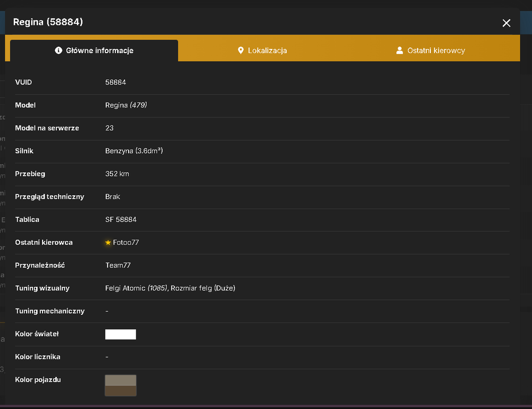Image resolution: width=532 pixels, height=409 pixels.
Task: Select the engine value Benzyna (3.6dm³)
Action: 134,151
